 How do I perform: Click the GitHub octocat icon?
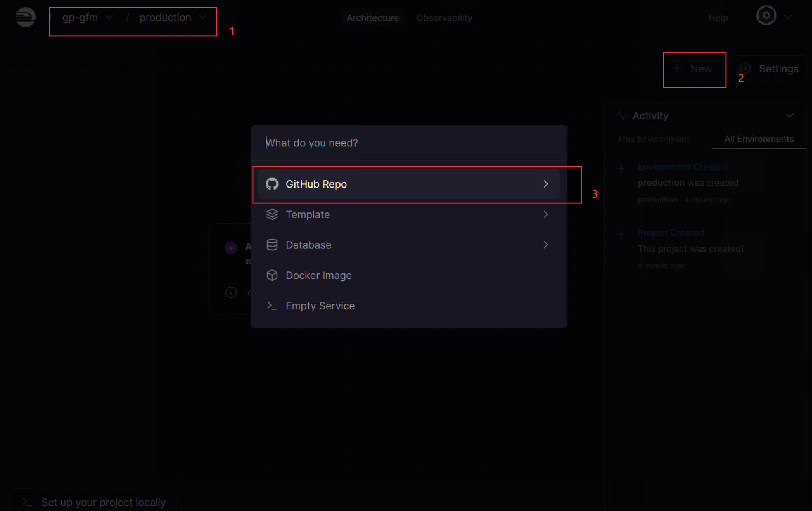click(x=272, y=184)
